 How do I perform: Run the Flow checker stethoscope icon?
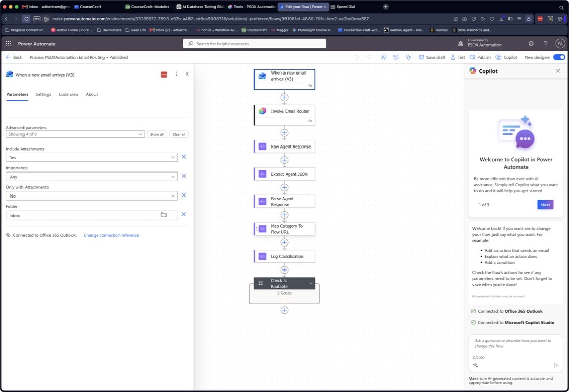[408, 57]
